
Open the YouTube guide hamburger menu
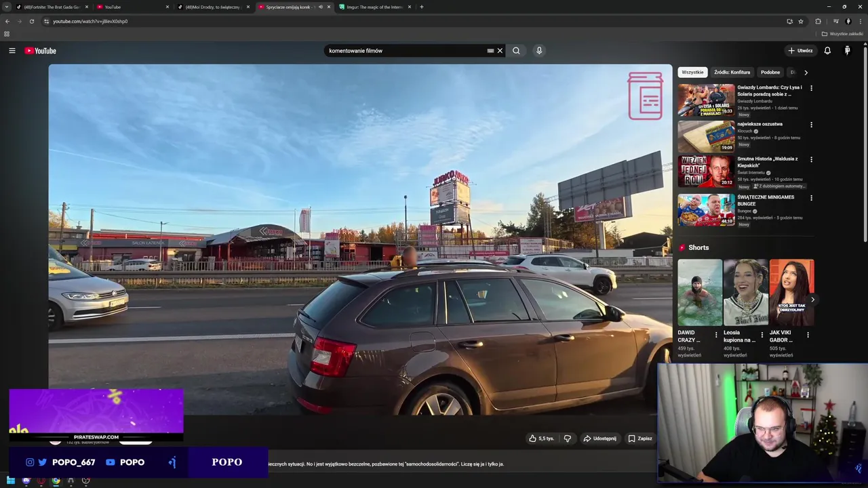(x=12, y=51)
